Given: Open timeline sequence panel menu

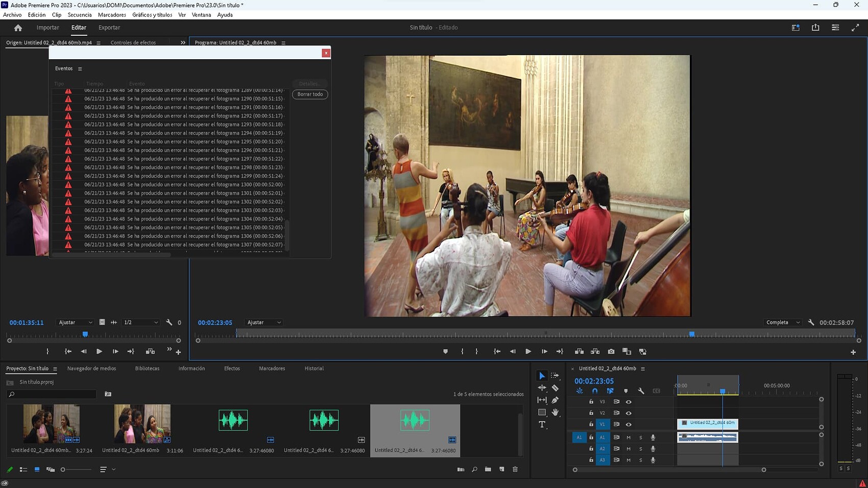Looking at the screenshot, I should 643,369.
